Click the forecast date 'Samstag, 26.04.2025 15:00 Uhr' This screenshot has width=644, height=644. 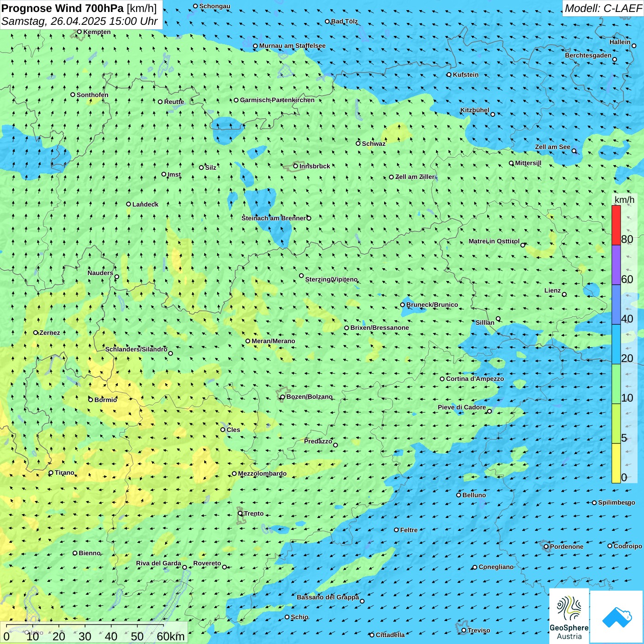click(79, 21)
